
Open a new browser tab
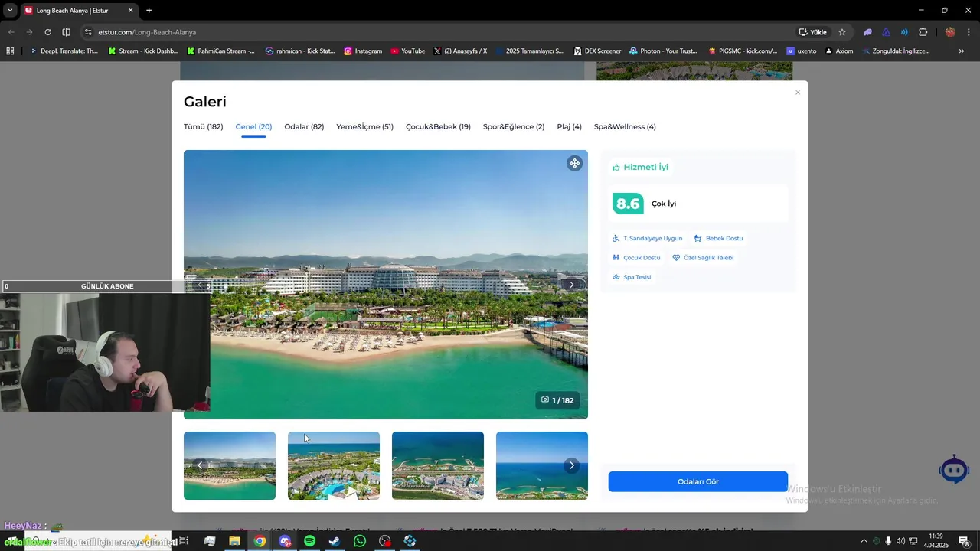[x=149, y=10]
